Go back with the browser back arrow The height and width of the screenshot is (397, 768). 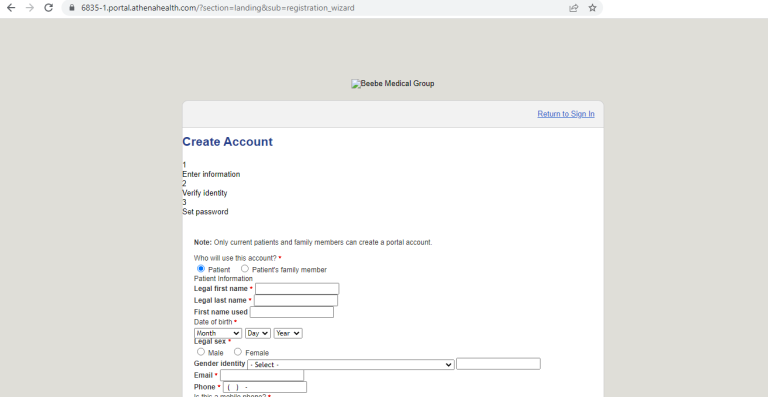[x=11, y=8]
